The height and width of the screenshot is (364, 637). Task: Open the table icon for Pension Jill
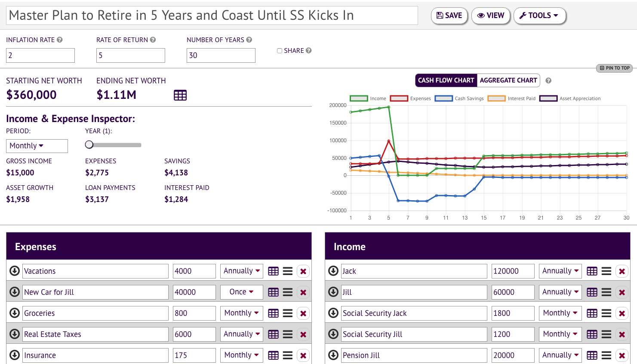592,355
